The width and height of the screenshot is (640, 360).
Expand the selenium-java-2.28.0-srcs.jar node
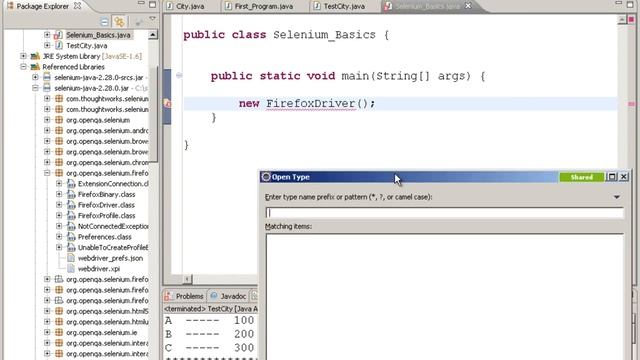click(35, 77)
